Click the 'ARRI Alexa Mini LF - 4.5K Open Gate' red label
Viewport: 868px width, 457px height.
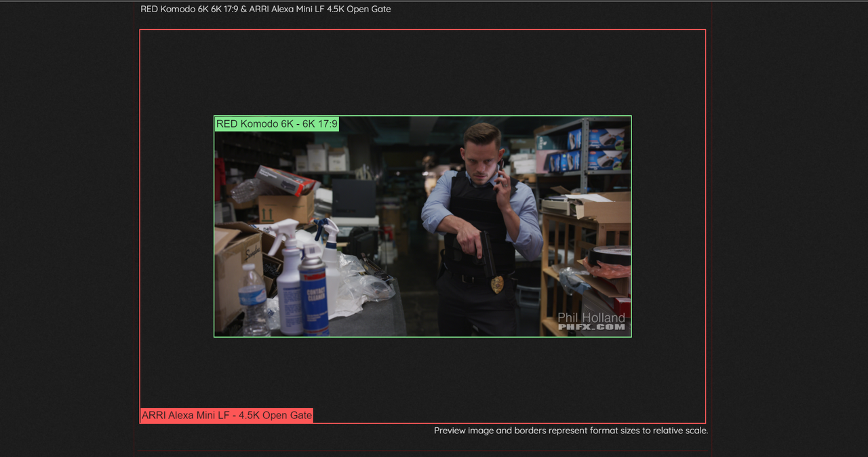pos(226,416)
